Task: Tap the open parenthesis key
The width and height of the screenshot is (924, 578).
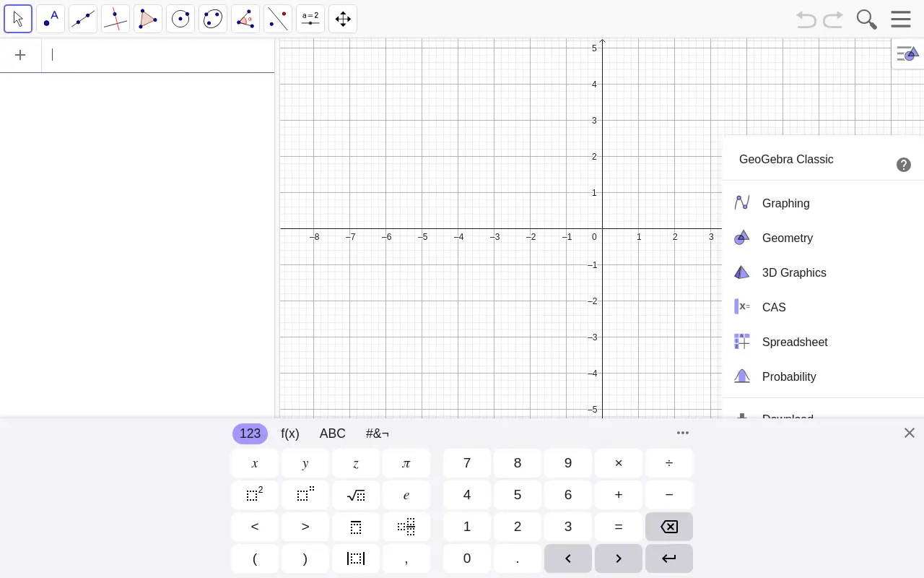Action: pyautogui.click(x=255, y=558)
